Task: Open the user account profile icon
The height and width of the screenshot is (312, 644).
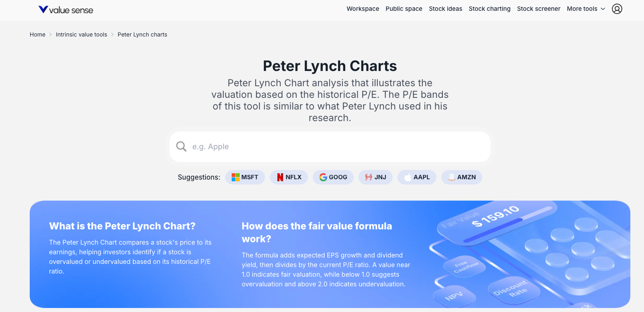Action: (x=617, y=9)
